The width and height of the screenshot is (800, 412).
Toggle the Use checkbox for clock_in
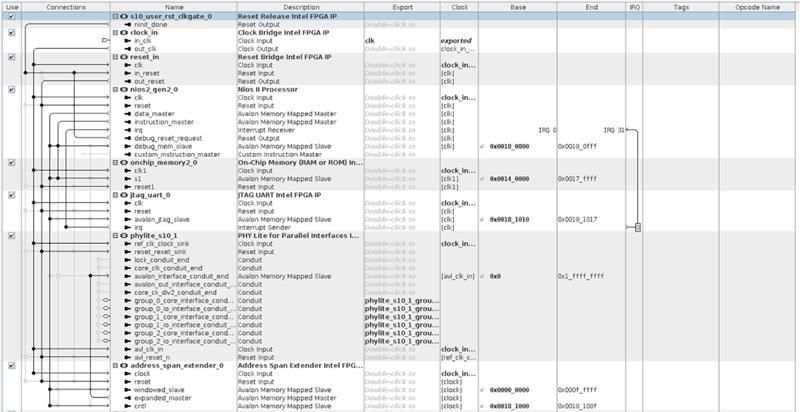[12, 33]
